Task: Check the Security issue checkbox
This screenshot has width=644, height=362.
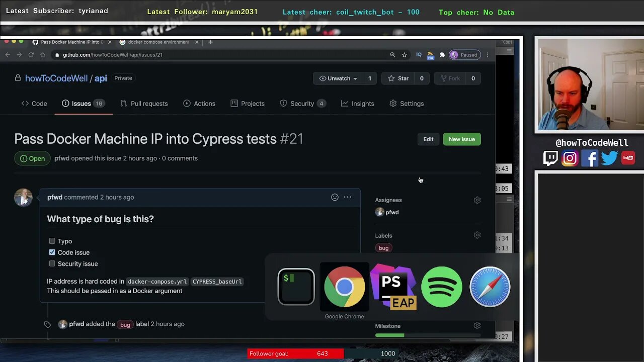Action: tap(52, 263)
